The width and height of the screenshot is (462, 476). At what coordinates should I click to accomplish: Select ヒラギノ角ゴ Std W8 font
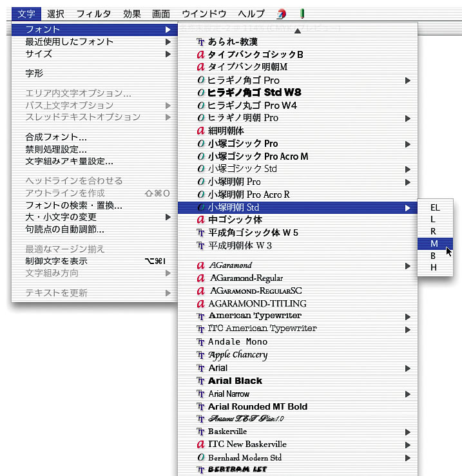(298, 92)
